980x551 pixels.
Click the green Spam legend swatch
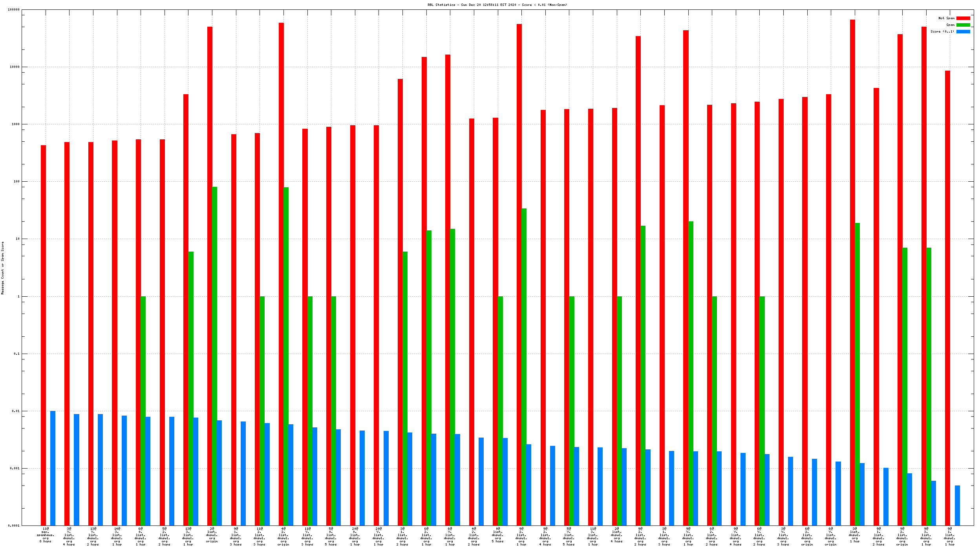point(963,25)
